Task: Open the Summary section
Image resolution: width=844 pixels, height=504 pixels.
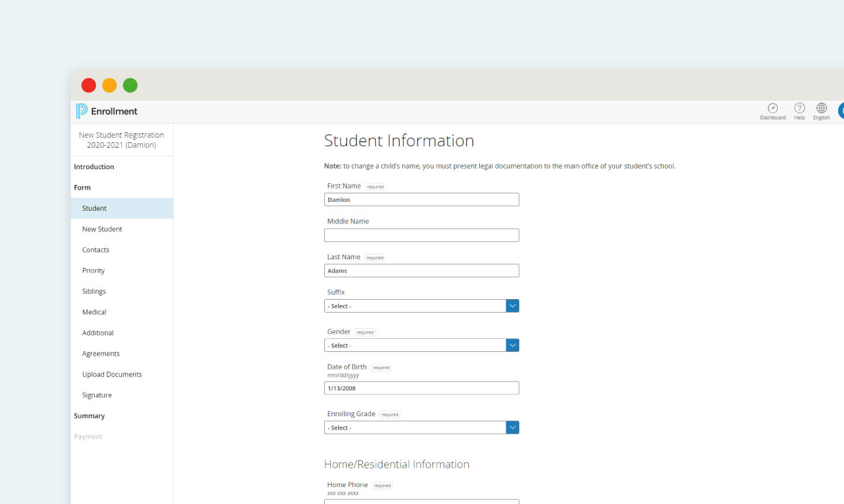Action: tap(89, 416)
